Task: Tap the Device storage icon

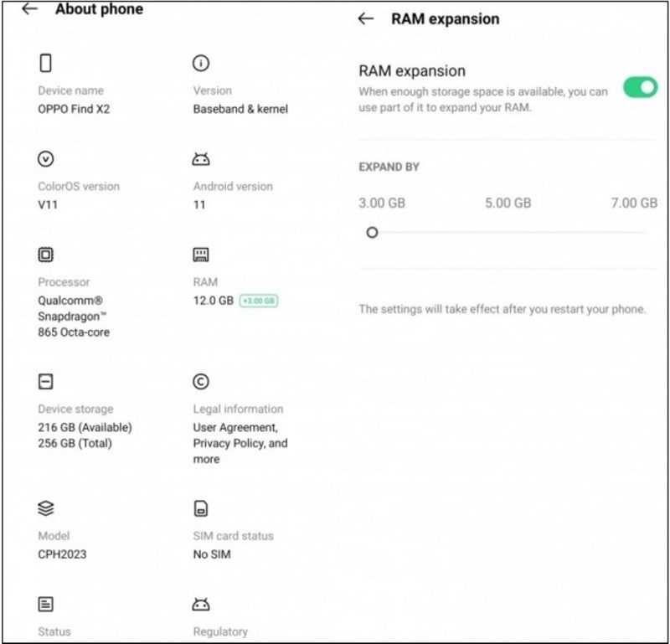Action: [x=46, y=382]
